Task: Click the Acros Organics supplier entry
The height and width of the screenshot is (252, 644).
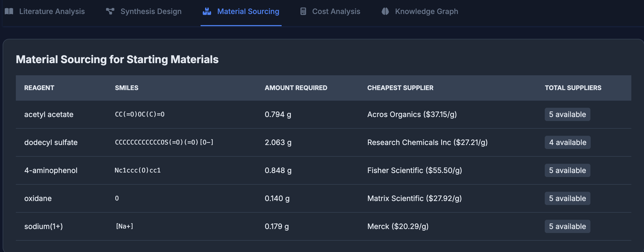Action: coord(412,114)
